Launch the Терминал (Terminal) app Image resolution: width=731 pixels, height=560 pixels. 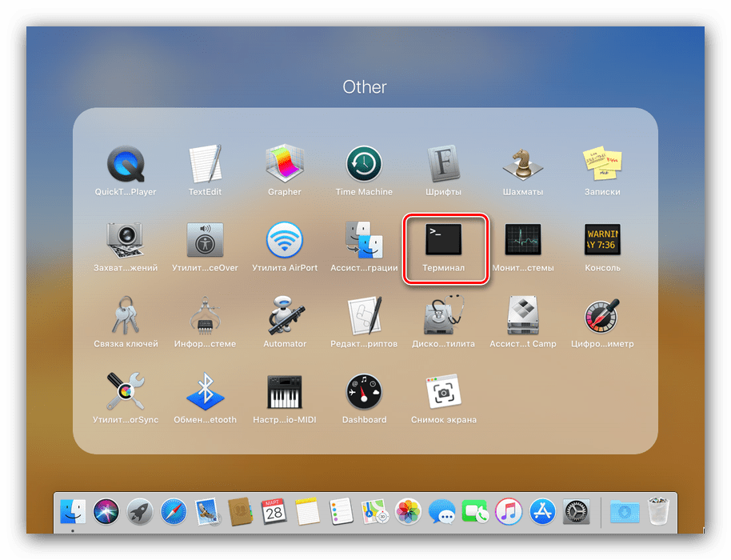[444, 239]
